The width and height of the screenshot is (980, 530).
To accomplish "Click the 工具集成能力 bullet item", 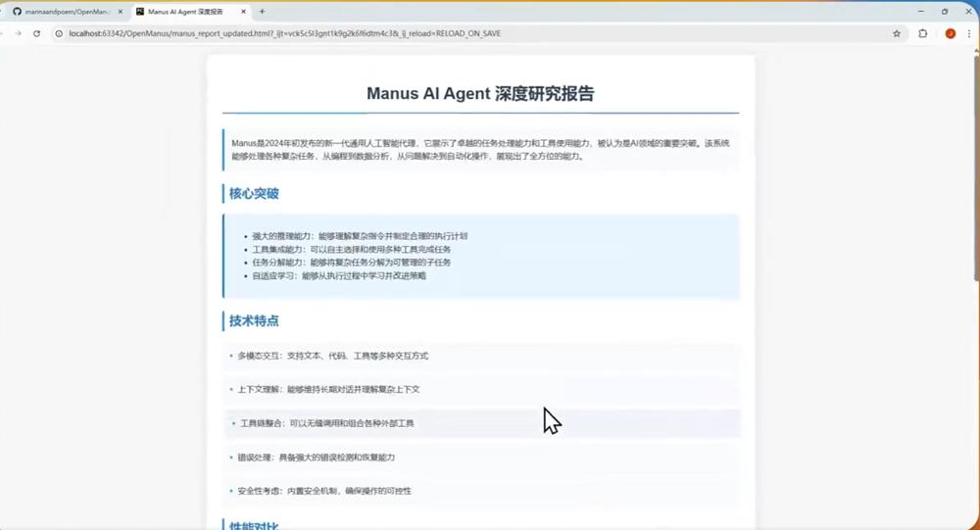I will [351, 250].
